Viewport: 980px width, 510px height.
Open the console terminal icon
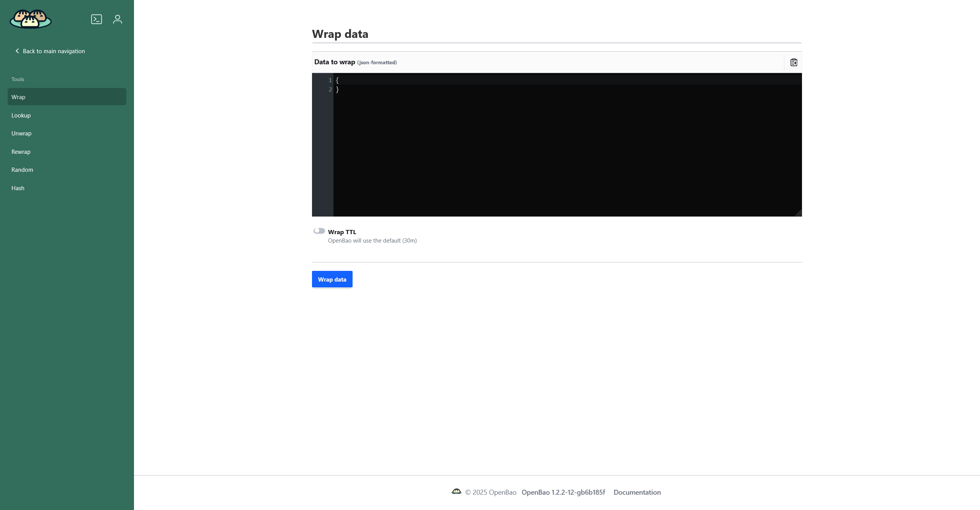96,19
